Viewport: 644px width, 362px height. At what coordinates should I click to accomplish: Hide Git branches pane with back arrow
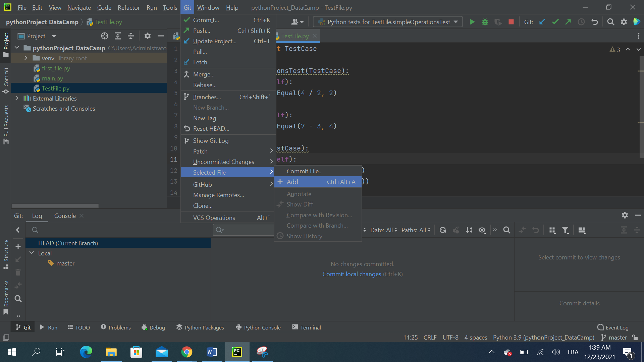[x=18, y=230]
